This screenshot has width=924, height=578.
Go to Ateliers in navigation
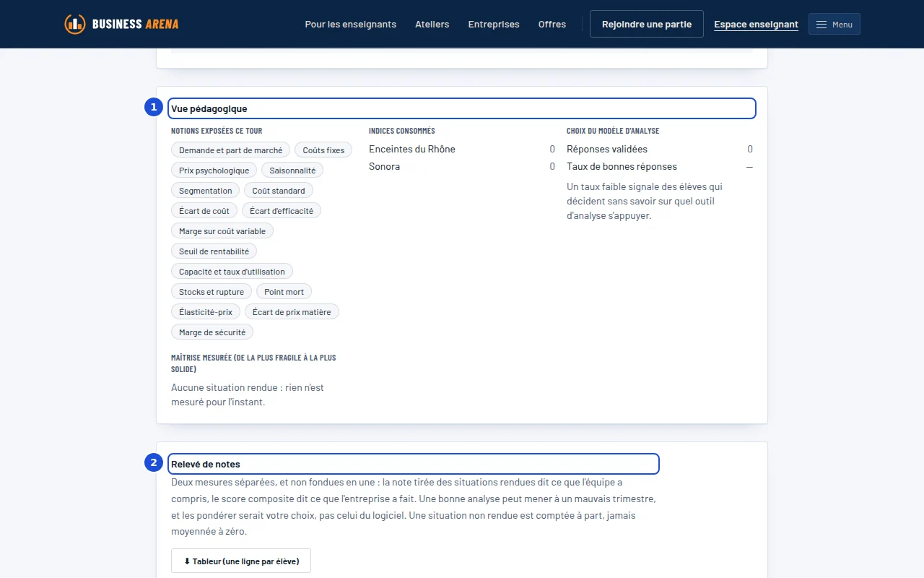pyautogui.click(x=432, y=24)
